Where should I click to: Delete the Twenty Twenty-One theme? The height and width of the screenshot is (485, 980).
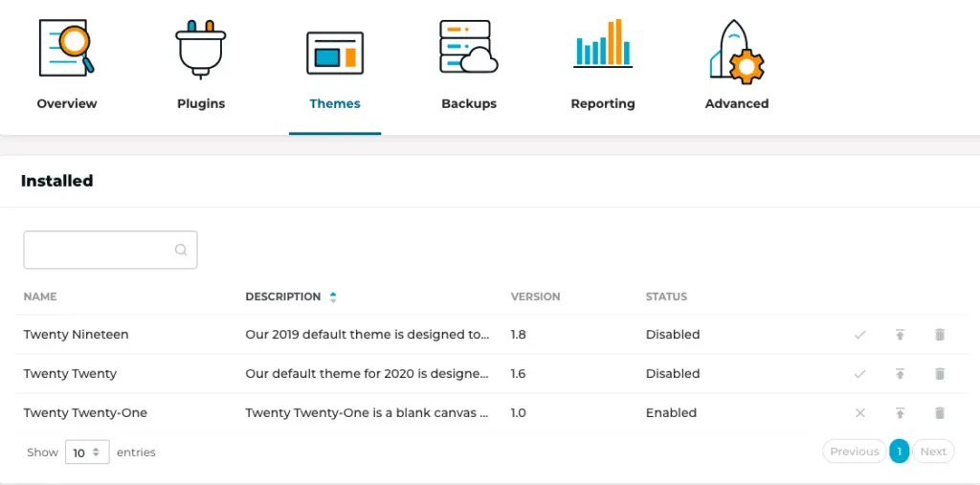[940, 413]
